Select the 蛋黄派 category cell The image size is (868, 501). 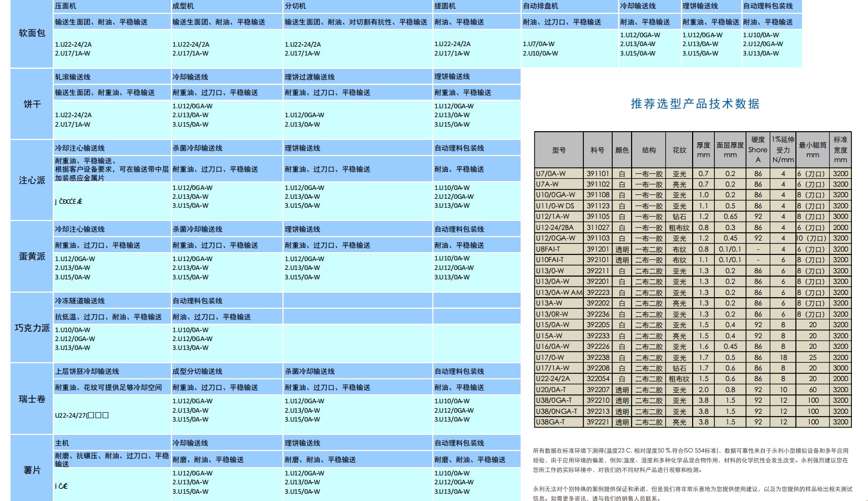click(x=32, y=256)
